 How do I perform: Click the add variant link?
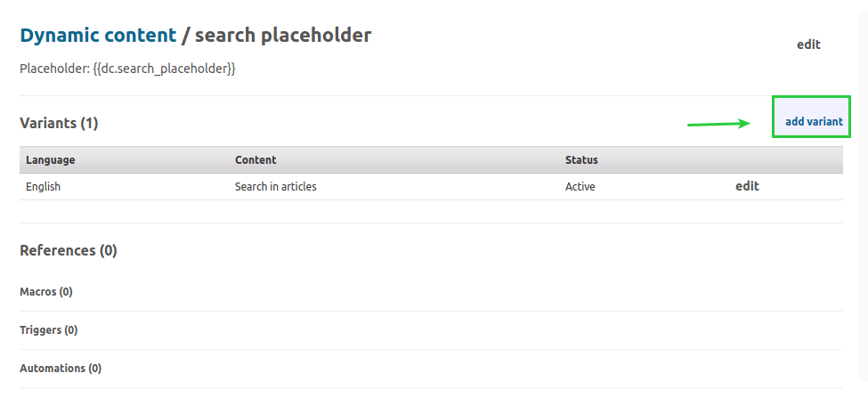[814, 122]
